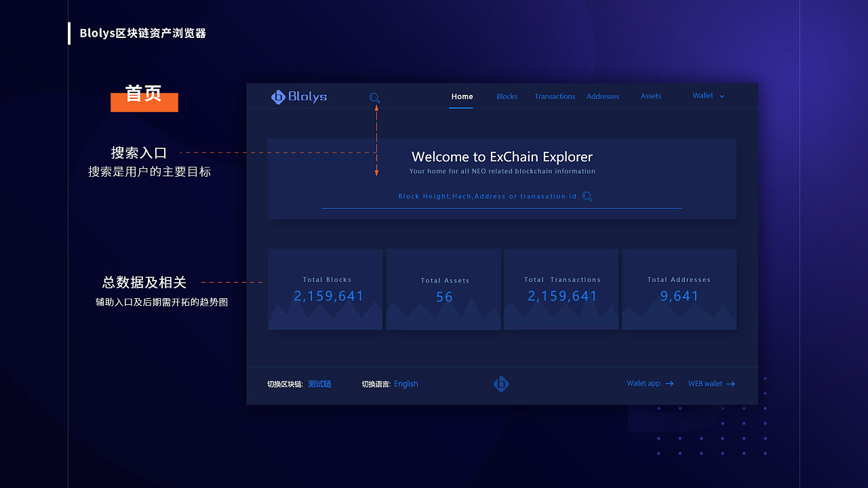This screenshot has height=488, width=868.
Task: Focus the Block Height, Hash, Address search field
Action: coord(487,197)
